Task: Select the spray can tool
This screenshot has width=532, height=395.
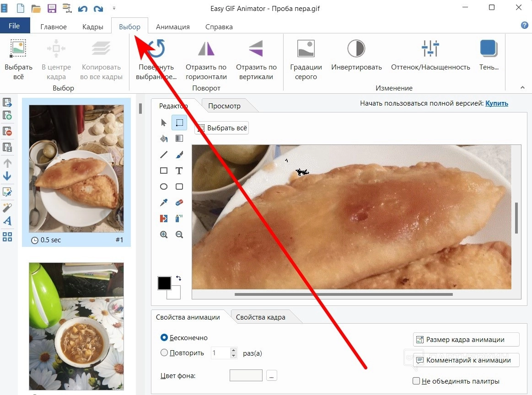Action: (x=179, y=219)
